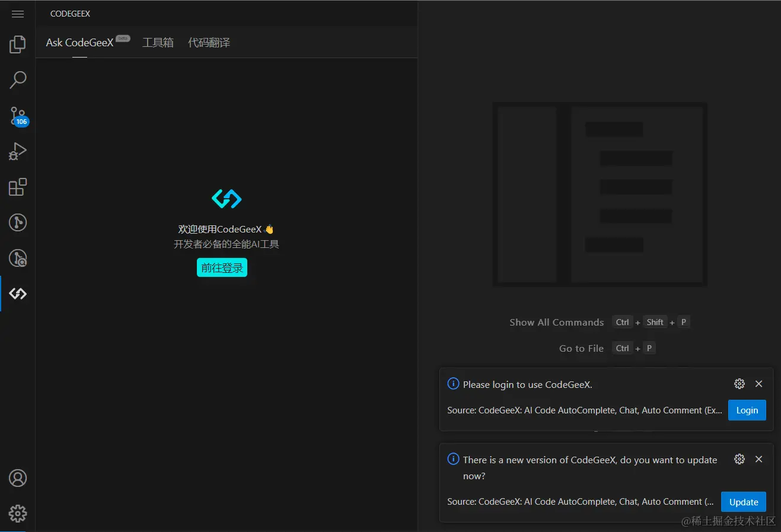The height and width of the screenshot is (532, 781).
Task: Click the CodeGeeX logo in welcome panel
Action: [x=227, y=199]
